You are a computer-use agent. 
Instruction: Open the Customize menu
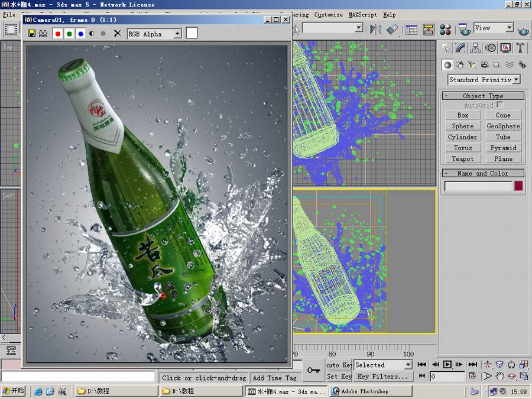[328, 15]
